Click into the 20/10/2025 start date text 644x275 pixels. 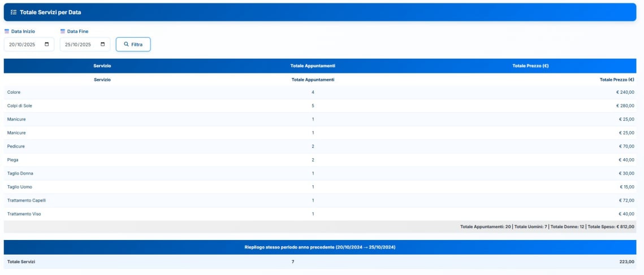pos(23,45)
